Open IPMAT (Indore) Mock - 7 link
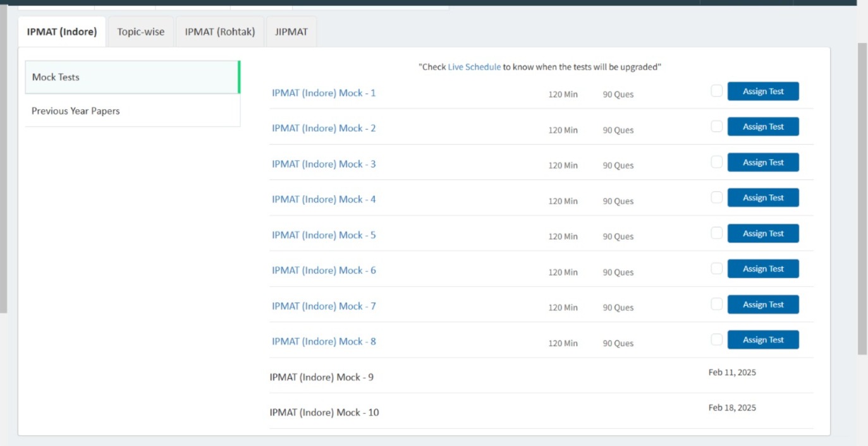The height and width of the screenshot is (446, 868). pyautogui.click(x=324, y=306)
